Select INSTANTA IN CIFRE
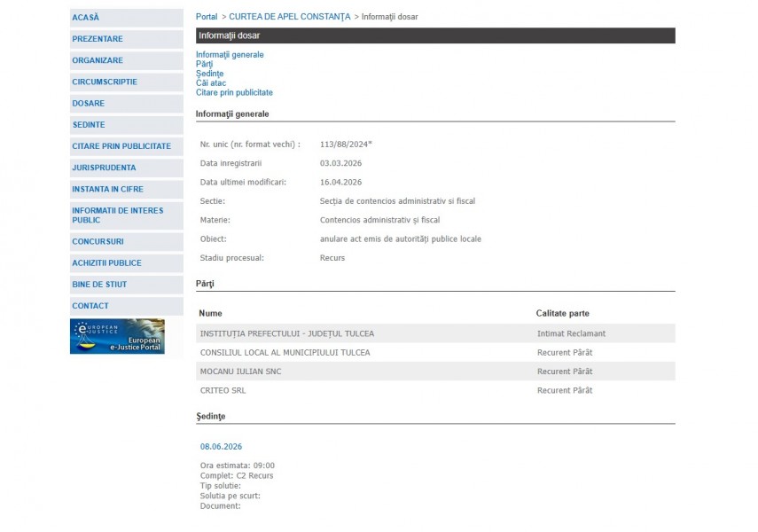 [x=107, y=189]
